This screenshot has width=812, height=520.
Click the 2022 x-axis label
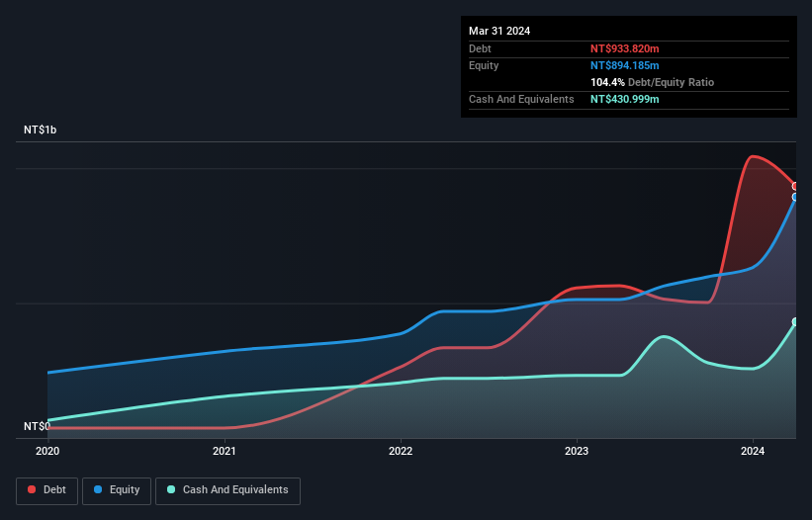point(401,451)
